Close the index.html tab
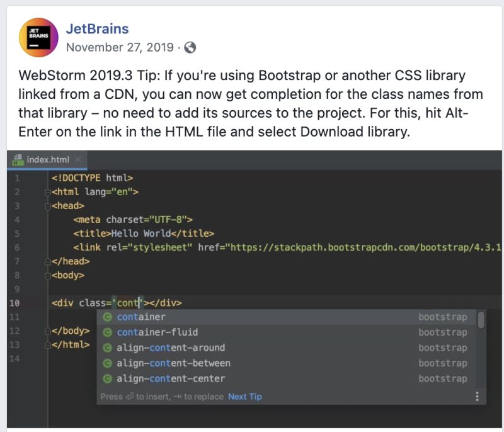 pyautogui.click(x=78, y=160)
